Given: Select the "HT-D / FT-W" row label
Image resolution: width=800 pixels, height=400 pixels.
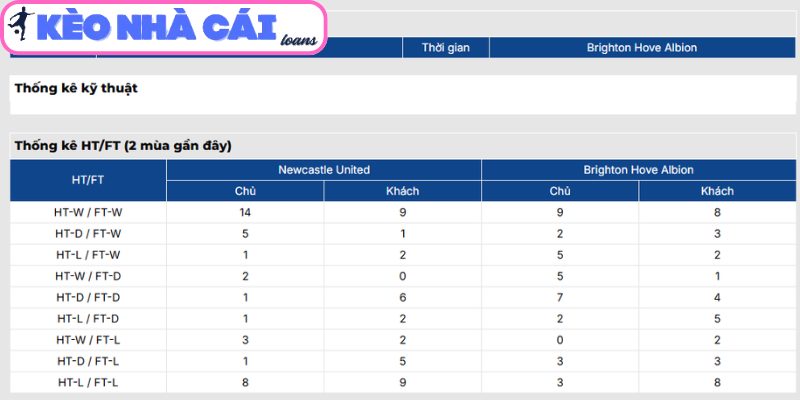Looking at the screenshot, I should coord(88,234).
